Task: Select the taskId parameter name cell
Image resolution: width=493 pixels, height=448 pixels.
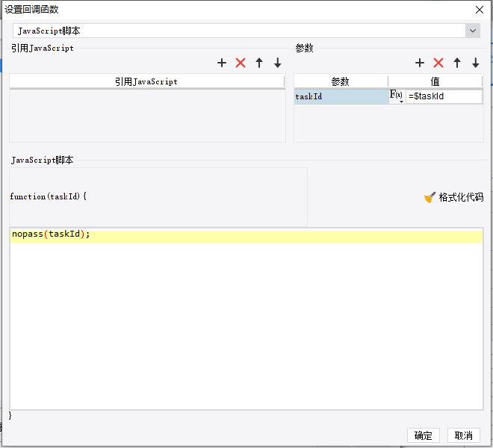Action: (341, 96)
